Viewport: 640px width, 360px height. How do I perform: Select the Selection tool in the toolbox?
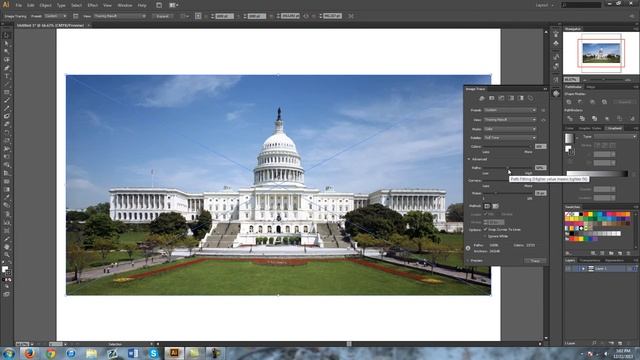tap(7, 35)
